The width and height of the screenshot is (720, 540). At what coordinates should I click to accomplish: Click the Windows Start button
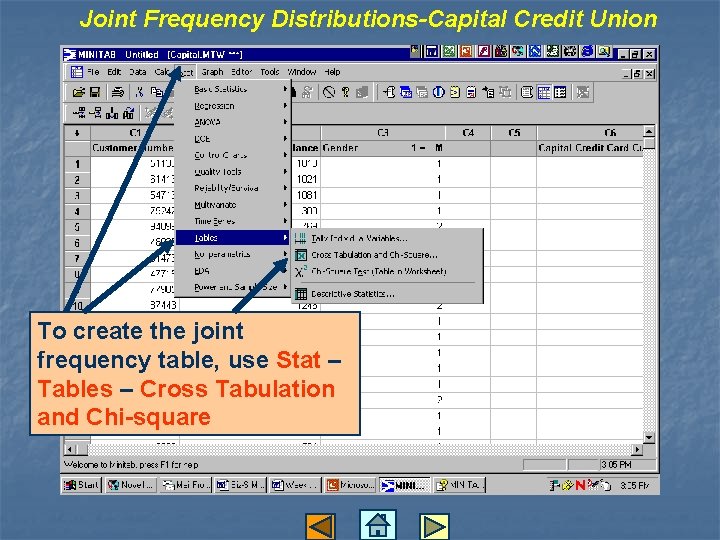pyautogui.click(x=81, y=485)
